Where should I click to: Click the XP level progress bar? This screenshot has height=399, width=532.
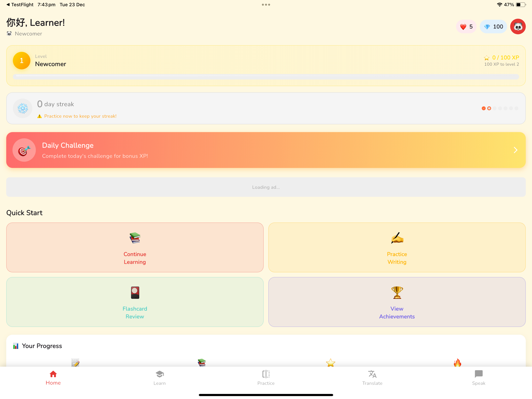(x=266, y=77)
